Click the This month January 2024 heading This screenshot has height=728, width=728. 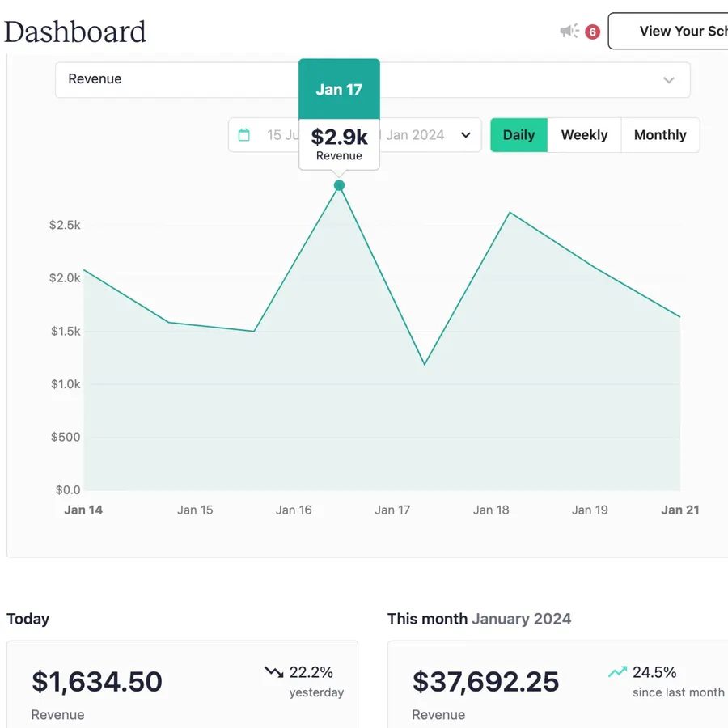coord(479,619)
